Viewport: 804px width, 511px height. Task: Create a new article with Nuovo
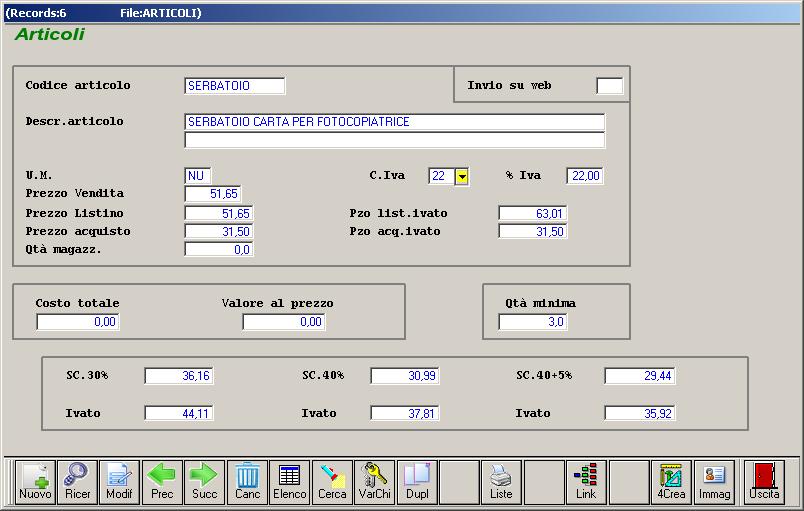(35, 482)
